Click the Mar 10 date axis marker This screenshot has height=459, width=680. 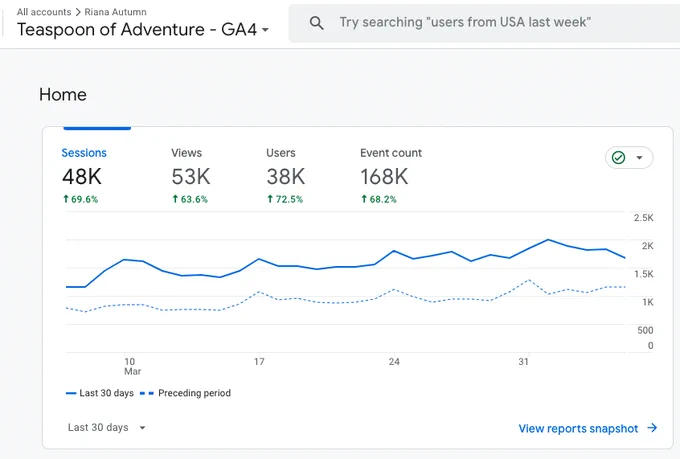[131, 366]
